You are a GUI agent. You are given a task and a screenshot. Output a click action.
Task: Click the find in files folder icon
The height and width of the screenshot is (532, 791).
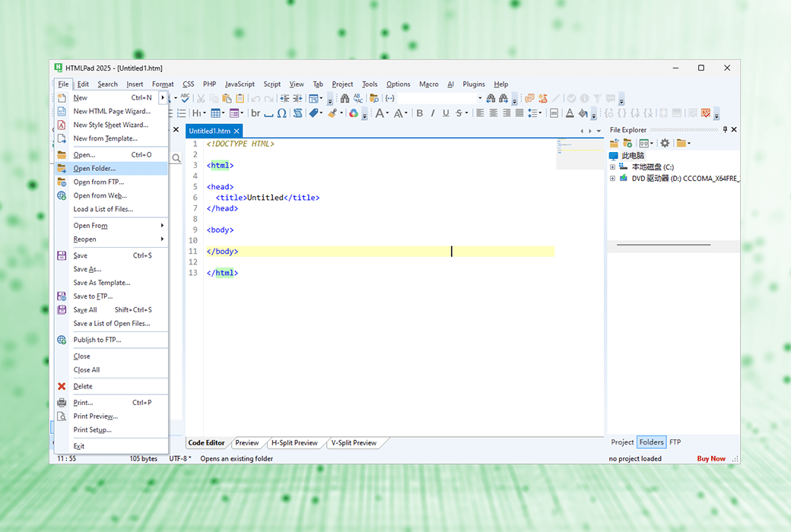point(373,98)
